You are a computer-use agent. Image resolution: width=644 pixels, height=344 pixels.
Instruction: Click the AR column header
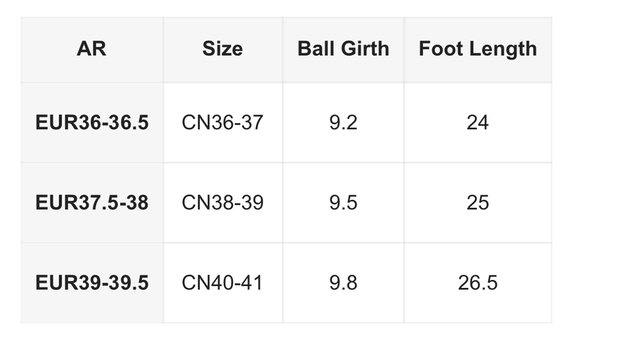(92, 49)
